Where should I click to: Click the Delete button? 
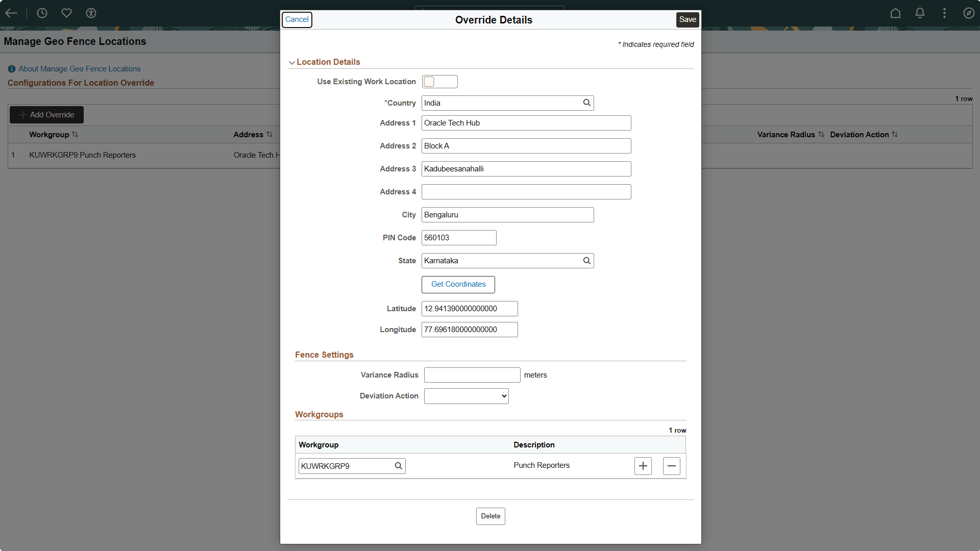[x=490, y=516]
